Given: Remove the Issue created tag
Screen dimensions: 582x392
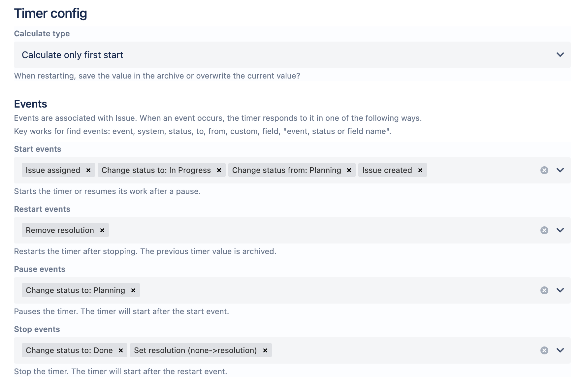Looking at the screenshot, I should [420, 170].
